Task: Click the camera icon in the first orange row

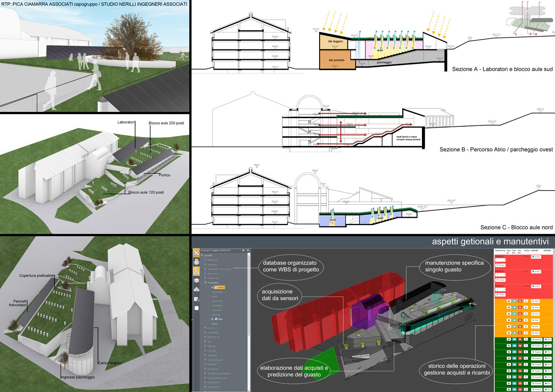Action: pyautogui.click(x=509, y=301)
